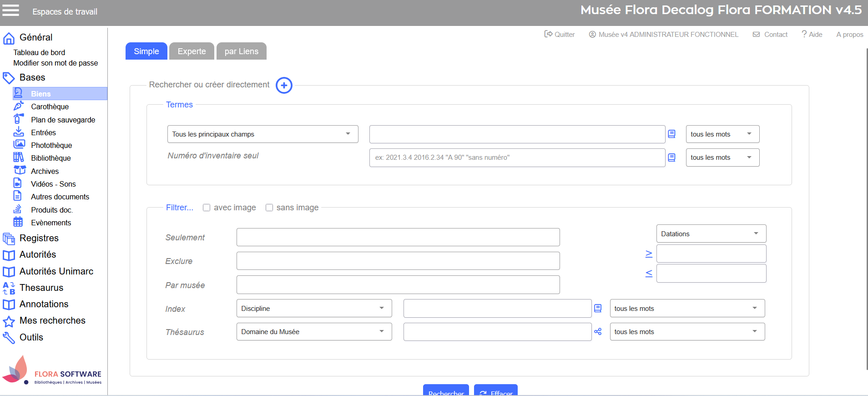This screenshot has height=396, width=868.
Task: Open the hamburger menu icon
Action: (11, 10)
